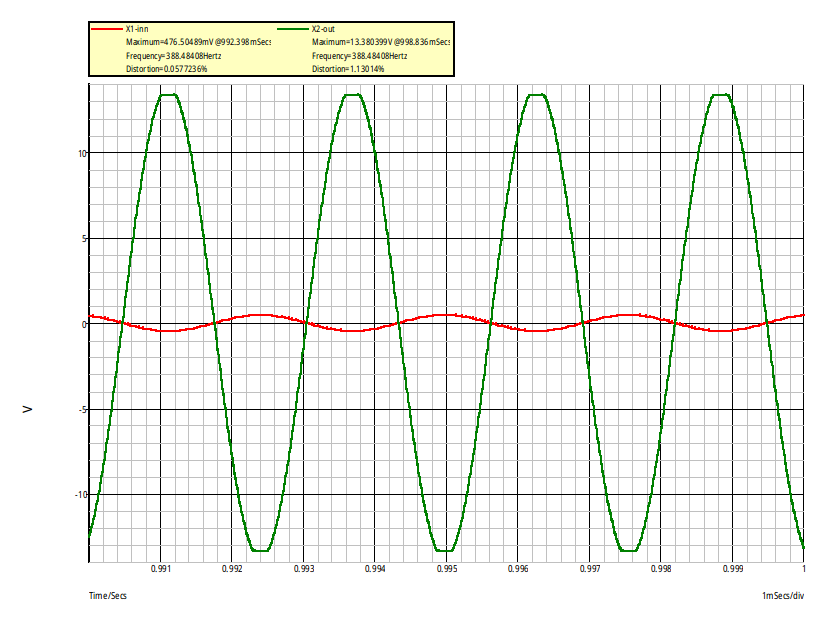This screenshot has width=840, height=630.
Task: Click the 1mSecs/div scale label
Action: pyautogui.click(x=783, y=596)
